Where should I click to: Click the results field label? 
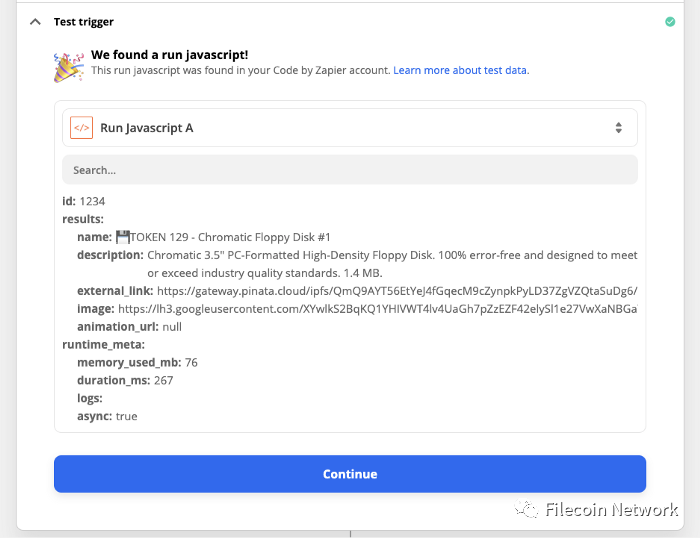(x=83, y=219)
